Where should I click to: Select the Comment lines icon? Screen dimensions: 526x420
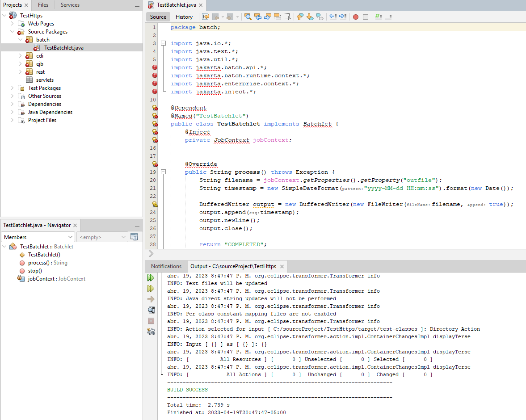[379, 17]
